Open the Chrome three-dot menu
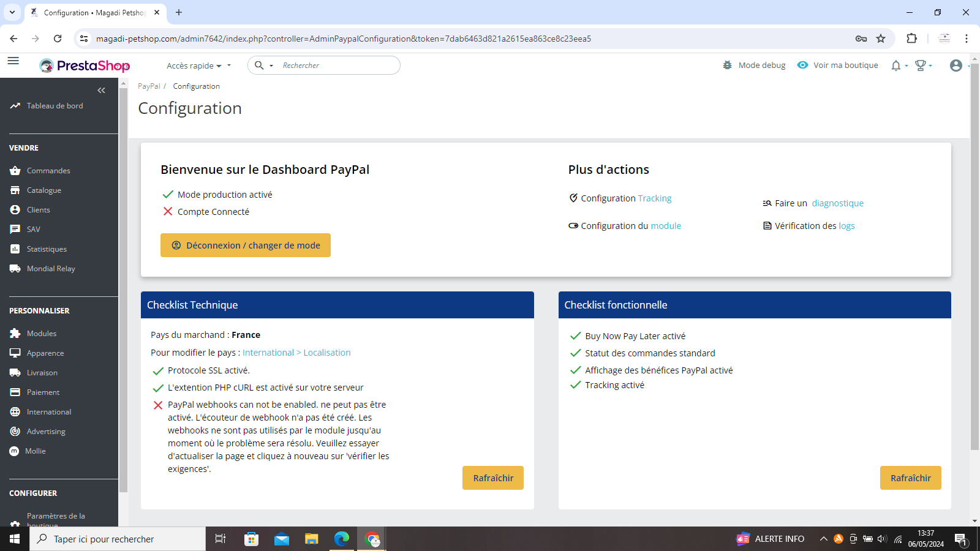Viewport: 980px width, 551px height. coord(967,39)
